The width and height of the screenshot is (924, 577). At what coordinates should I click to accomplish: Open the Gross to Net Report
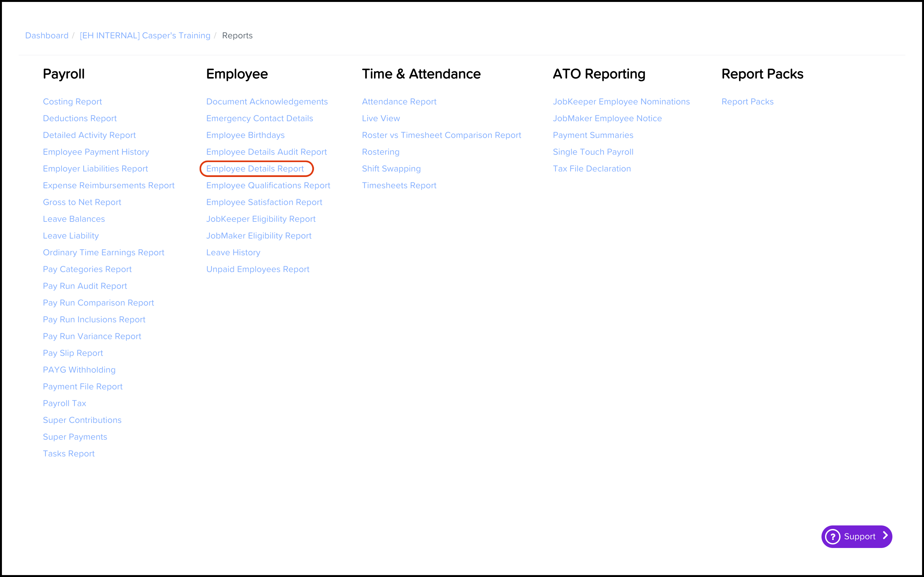[82, 202]
